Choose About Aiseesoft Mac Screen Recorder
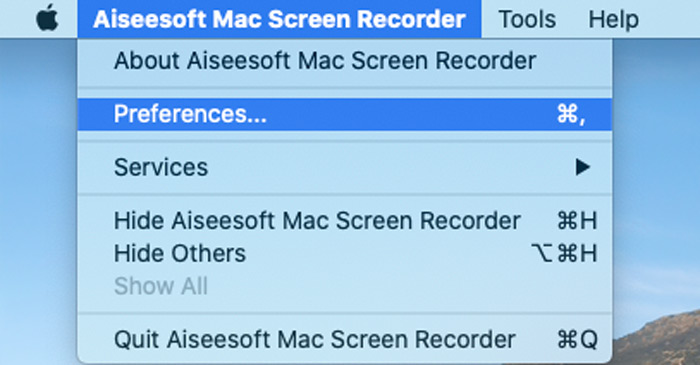The height and width of the screenshot is (365, 700). (345, 61)
